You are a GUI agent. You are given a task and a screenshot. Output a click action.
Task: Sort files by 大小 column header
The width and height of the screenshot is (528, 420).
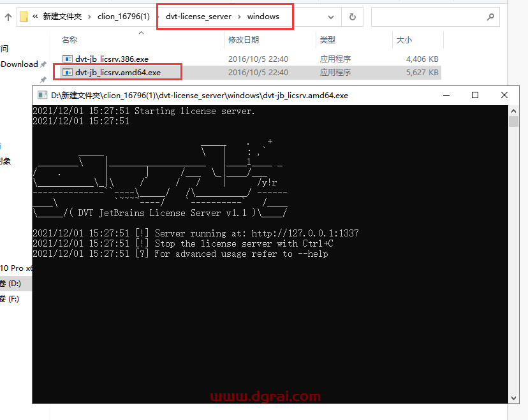(404, 40)
